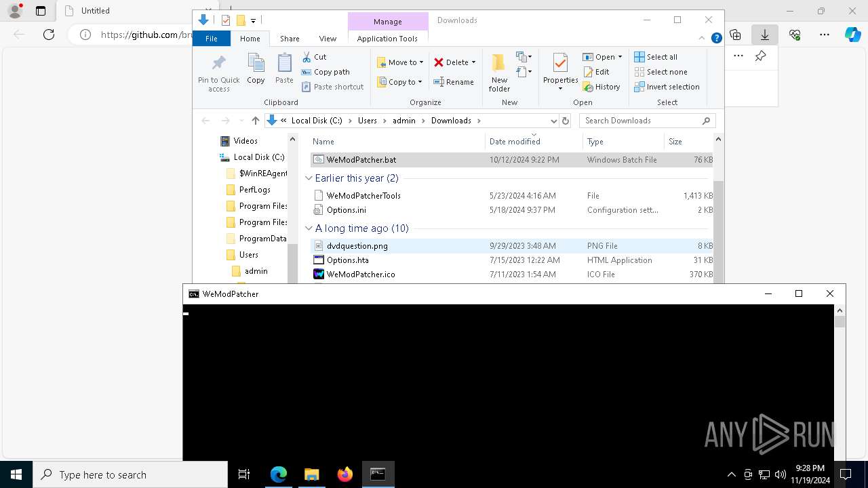Click Invert selection
This screenshot has width=868, height=488.
[667, 87]
